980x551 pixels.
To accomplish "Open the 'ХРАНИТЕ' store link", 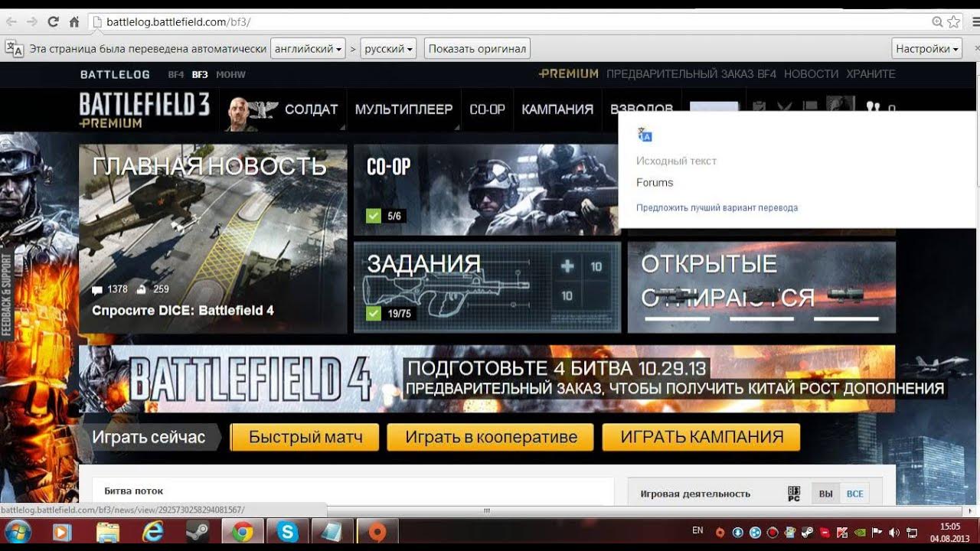I will click(x=871, y=73).
